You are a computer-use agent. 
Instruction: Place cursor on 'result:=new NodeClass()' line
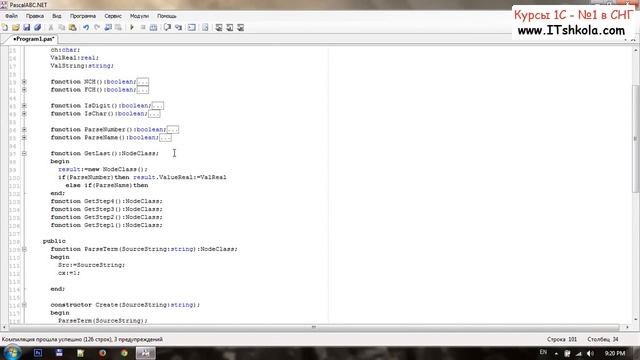click(x=102, y=169)
